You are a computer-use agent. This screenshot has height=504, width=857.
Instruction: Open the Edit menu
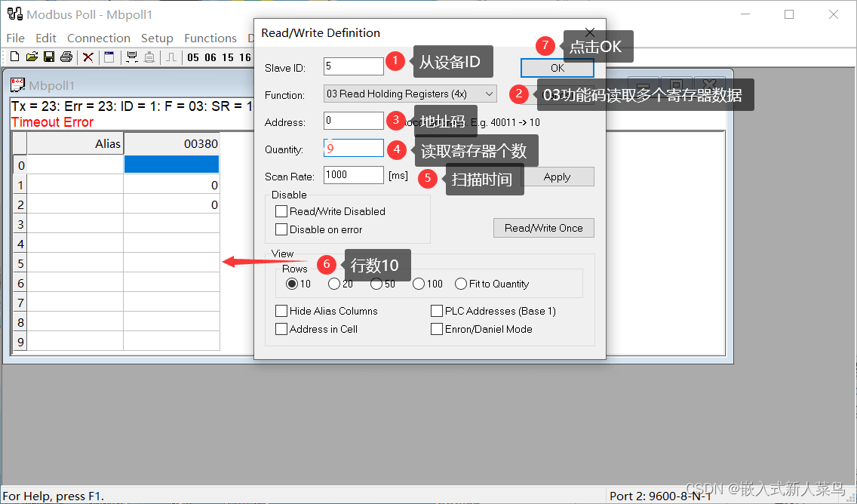pos(46,38)
